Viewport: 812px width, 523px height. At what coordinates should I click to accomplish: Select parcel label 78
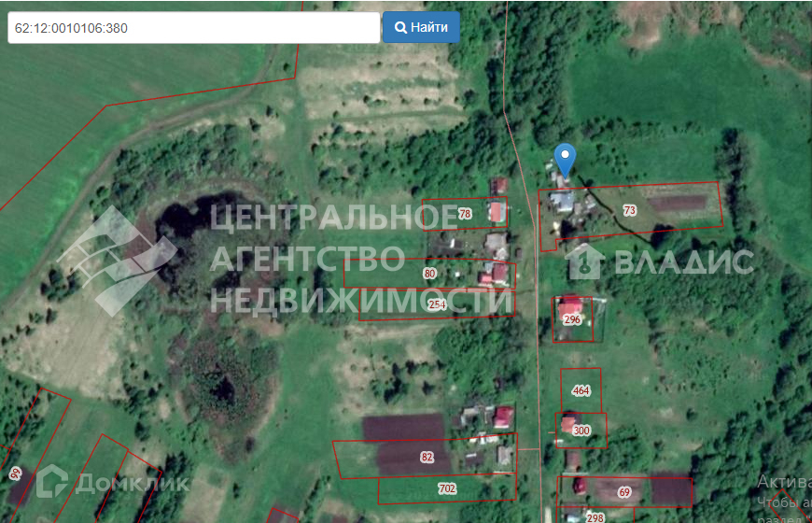pyautogui.click(x=465, y=214)
